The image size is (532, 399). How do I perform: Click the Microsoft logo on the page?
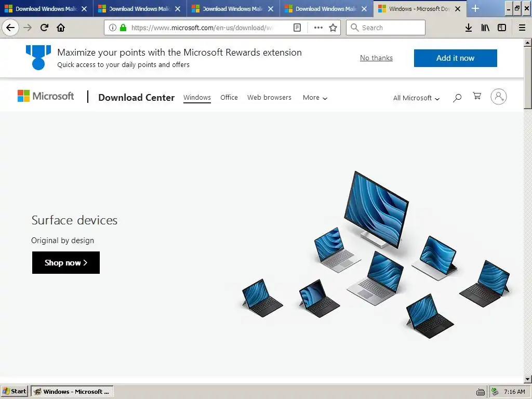(46, 96)
